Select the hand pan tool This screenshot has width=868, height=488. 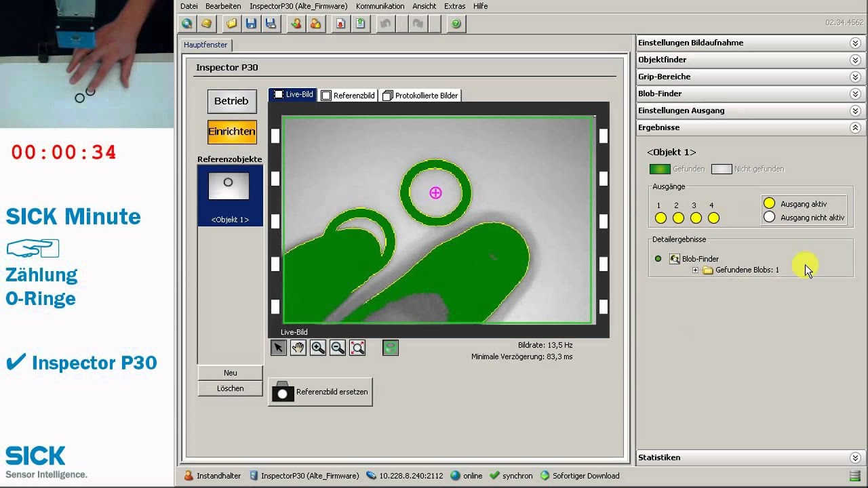[x=298, y=348]
